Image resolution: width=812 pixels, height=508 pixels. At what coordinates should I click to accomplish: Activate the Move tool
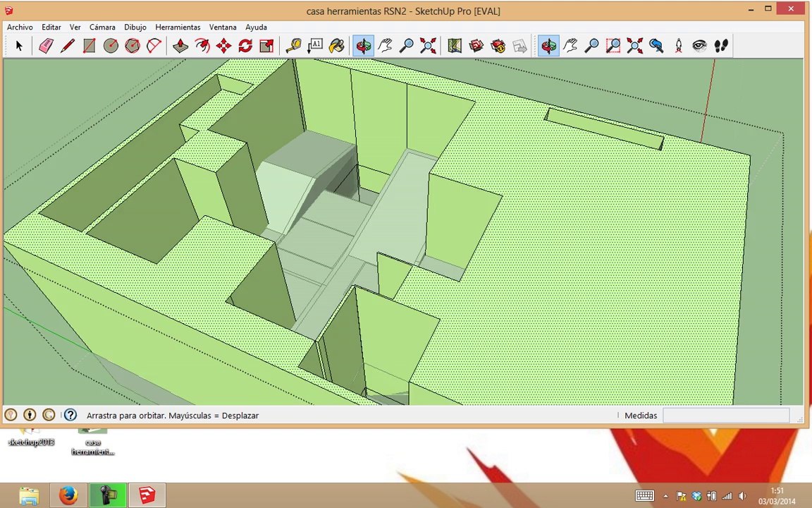tap(223, 46)
